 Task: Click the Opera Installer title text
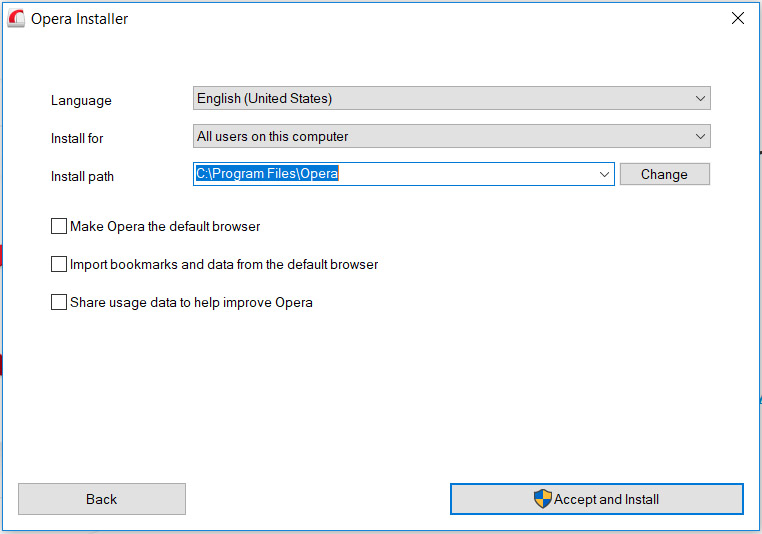click(79, 19)
